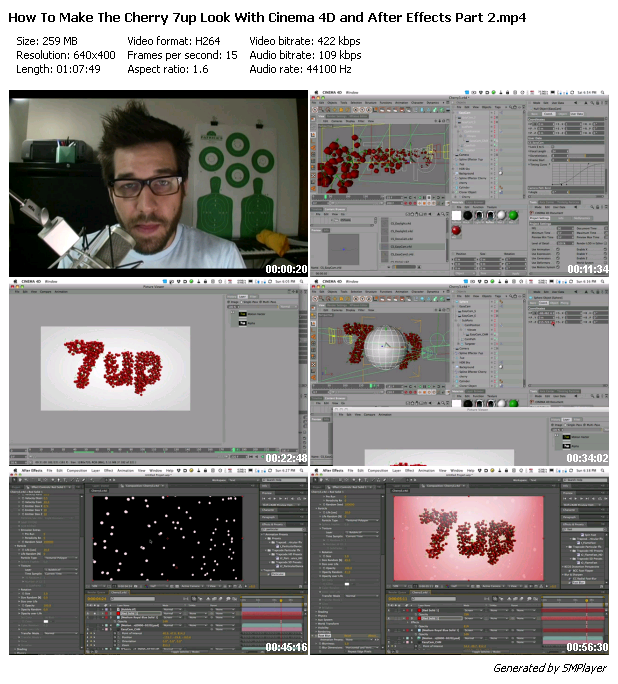Click the 'Audio bitrate: 109 kbps' text
Screen dimensions: 618x684
(305, 55)
